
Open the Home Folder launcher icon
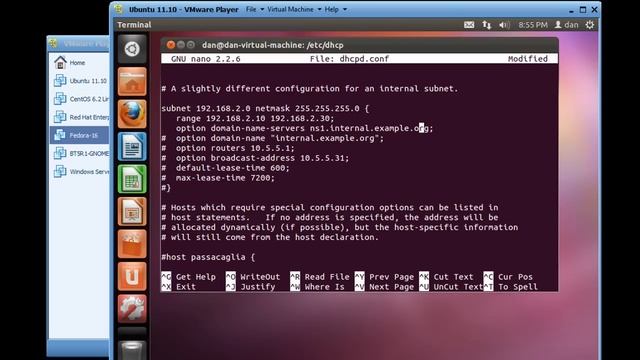tap(132, 82)
